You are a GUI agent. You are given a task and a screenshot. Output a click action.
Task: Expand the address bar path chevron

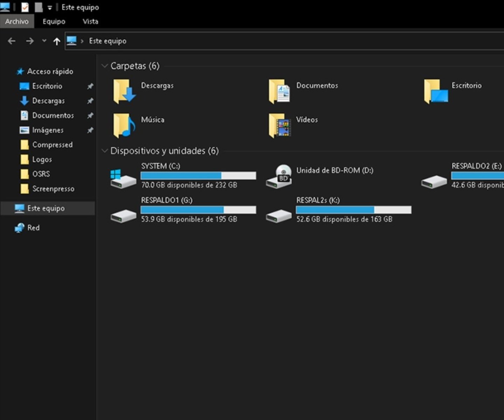pos(82,41)
